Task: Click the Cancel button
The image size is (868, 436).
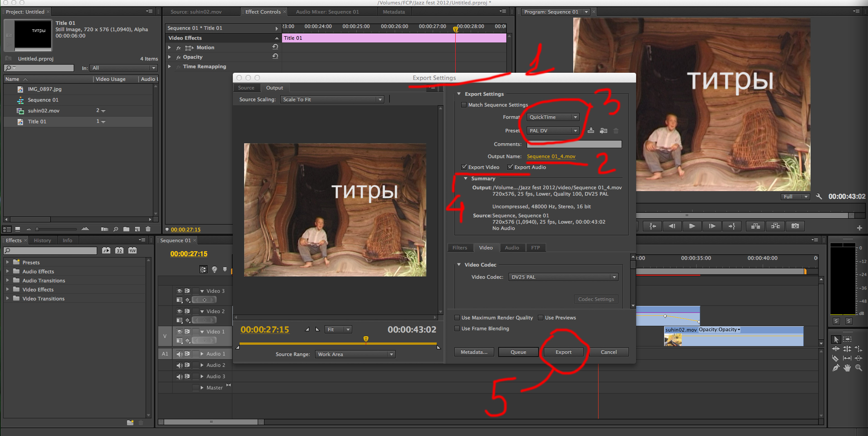Action: coord(609,352)
